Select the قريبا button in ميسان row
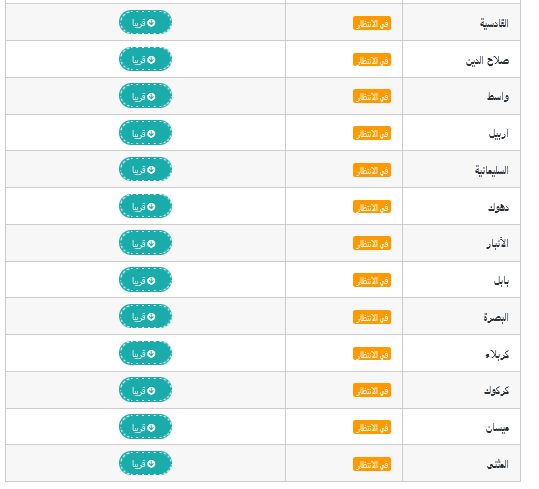The width and height of the screenshot is (539, 489). click(x=145, y=427)
